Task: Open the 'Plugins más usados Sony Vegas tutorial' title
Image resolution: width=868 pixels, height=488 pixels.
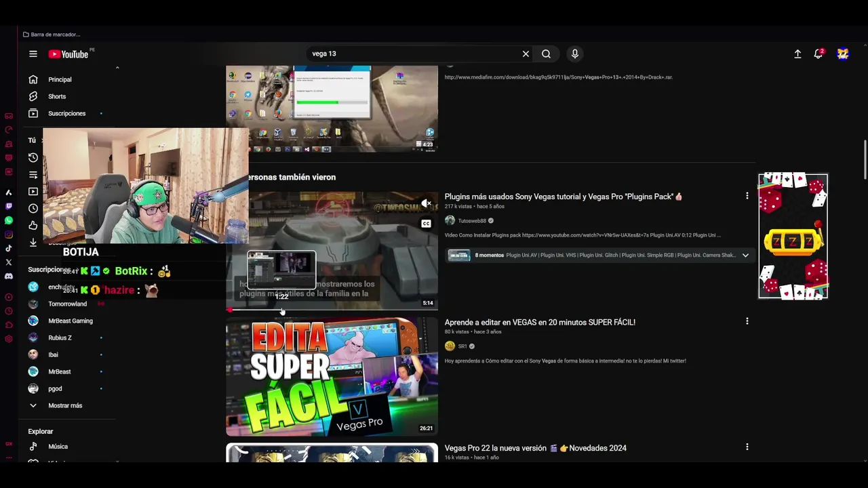Action: (564, 197)
